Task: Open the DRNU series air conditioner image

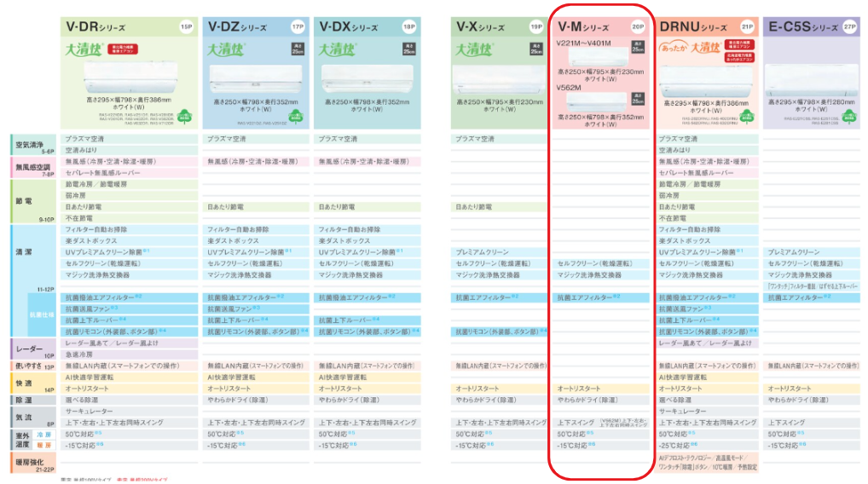Action: point(705,81)
